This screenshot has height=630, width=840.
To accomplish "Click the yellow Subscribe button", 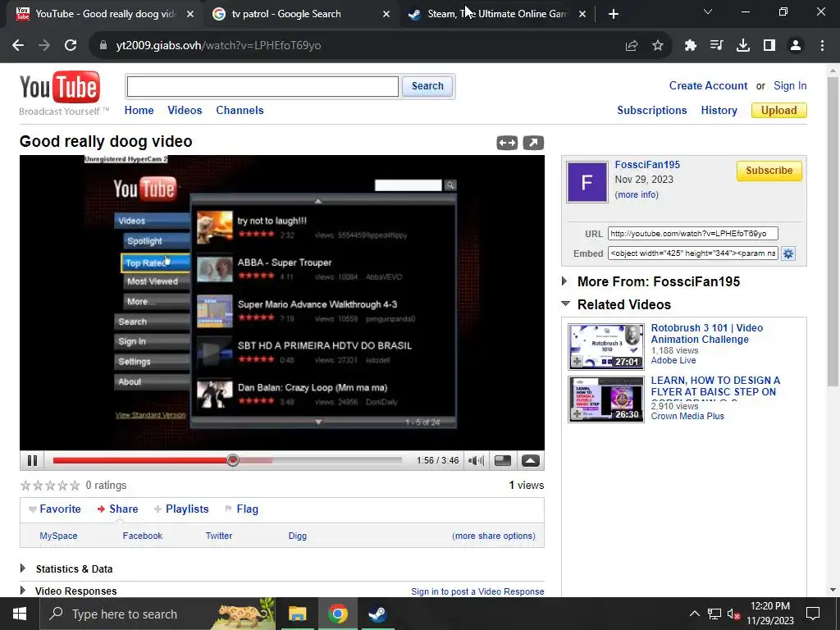I will point(769,171).
